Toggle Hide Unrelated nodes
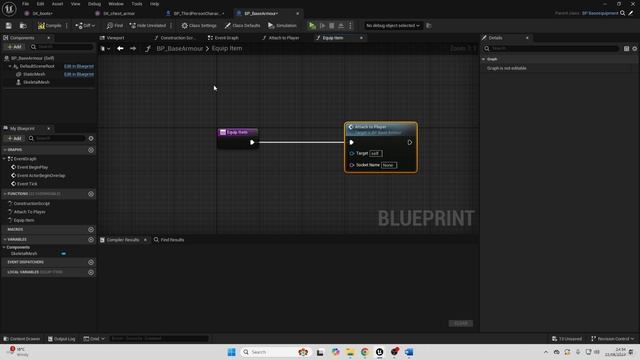640x360 pixels. point(148,26)
